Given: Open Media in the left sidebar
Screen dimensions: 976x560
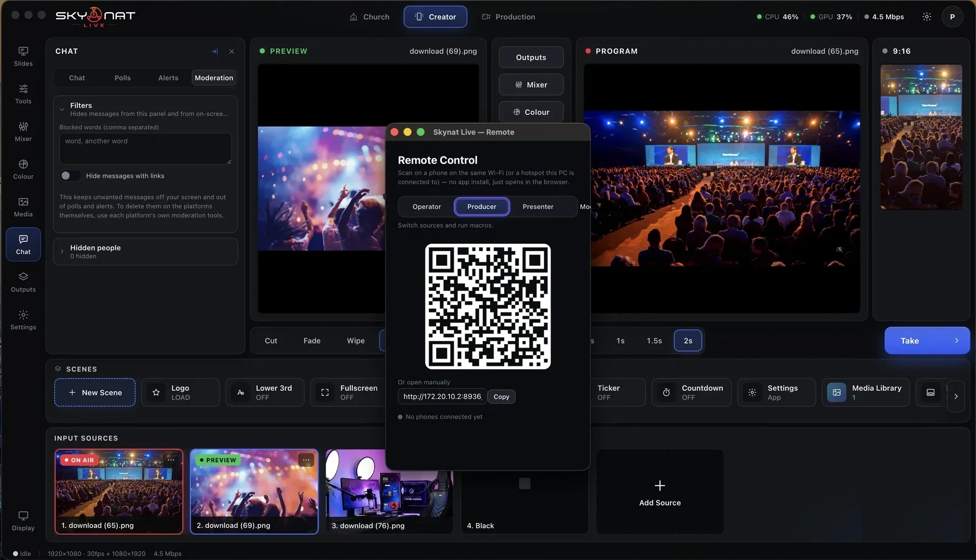Looking at the screenshot, I should 23,207.
